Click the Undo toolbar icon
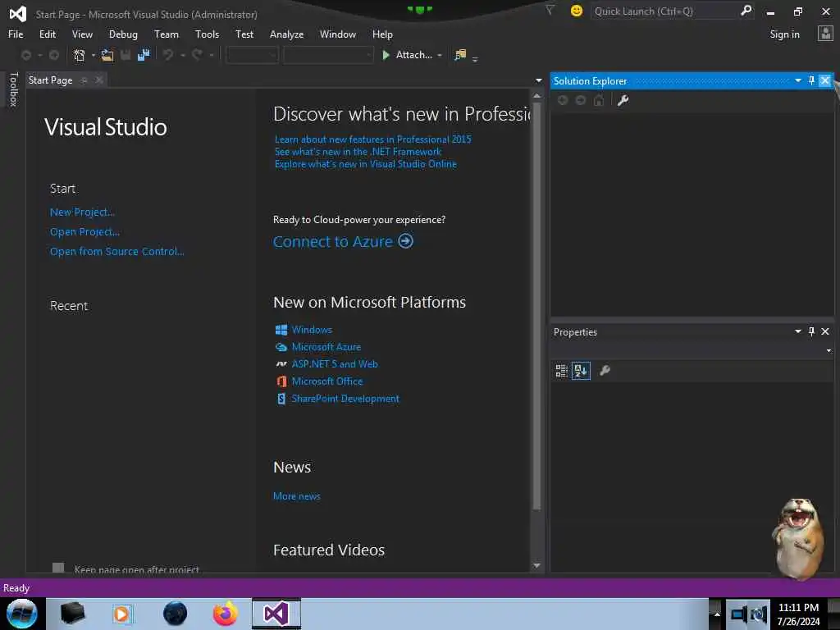Image resolution: width=840 pixels, height=630 pixels. 168,55
